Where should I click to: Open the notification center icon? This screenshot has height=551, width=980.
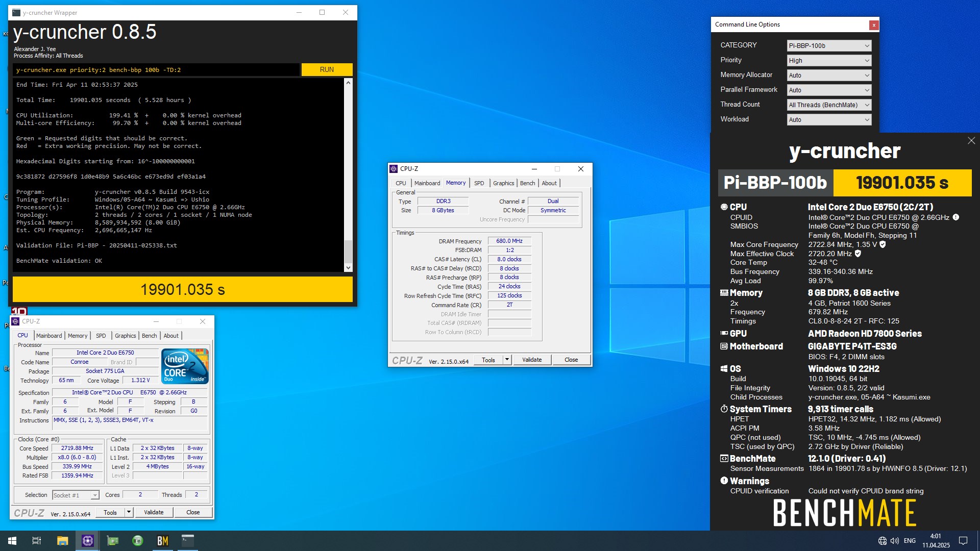[963, 541]
